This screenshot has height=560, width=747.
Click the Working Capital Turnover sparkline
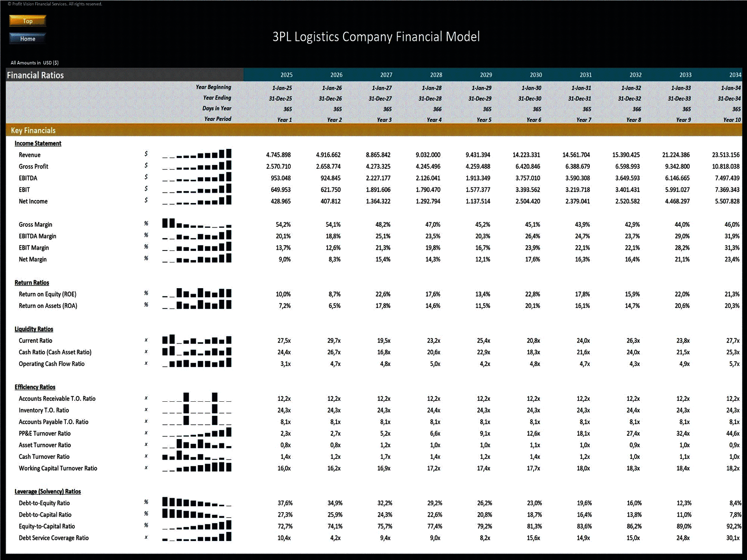[197, 467]
